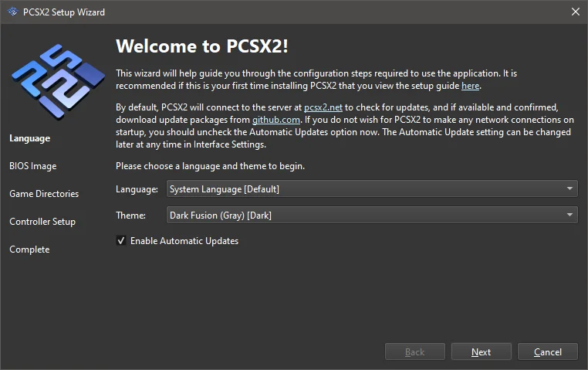The image size is (588, 370).
Task: Open the github.com link
Action: (x=276, y=120)
